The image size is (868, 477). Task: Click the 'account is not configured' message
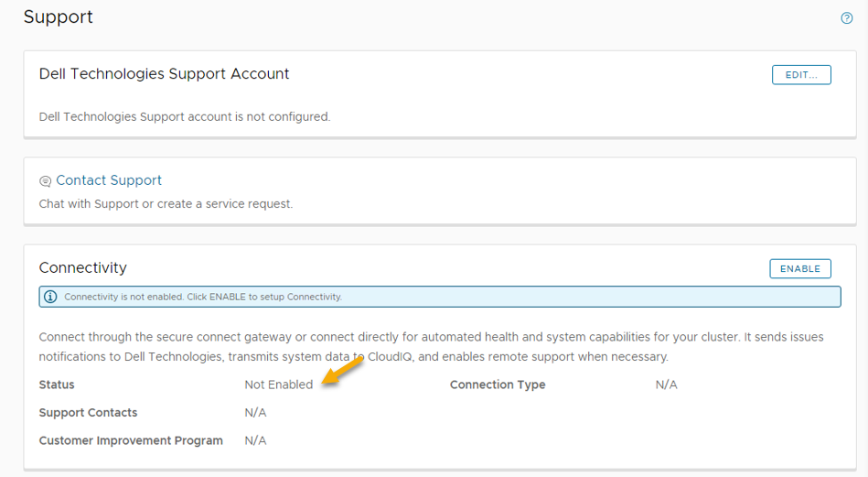pos(185,117)
